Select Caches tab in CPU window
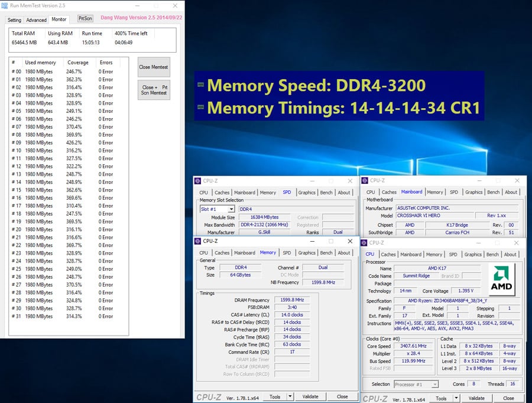 388,255
